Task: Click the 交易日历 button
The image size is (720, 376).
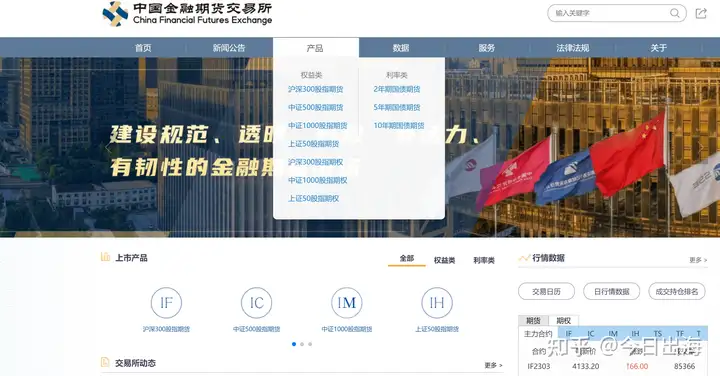Action: (x=546, y=292)
